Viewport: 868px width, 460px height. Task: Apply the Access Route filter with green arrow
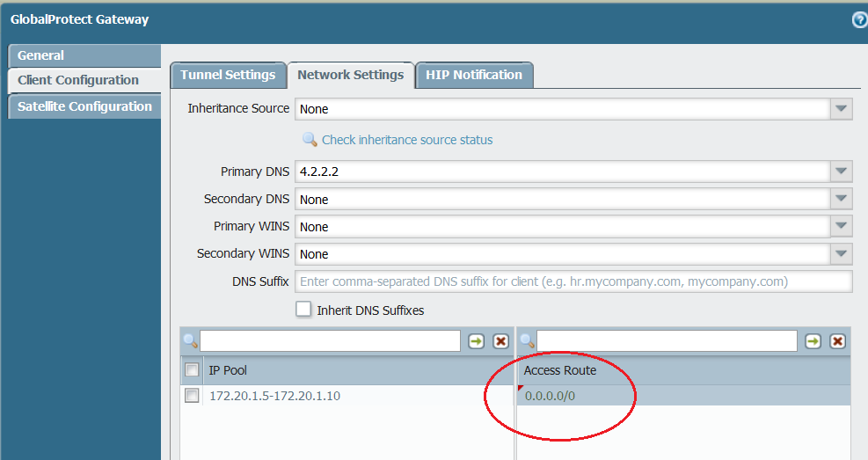pos(813,341)
